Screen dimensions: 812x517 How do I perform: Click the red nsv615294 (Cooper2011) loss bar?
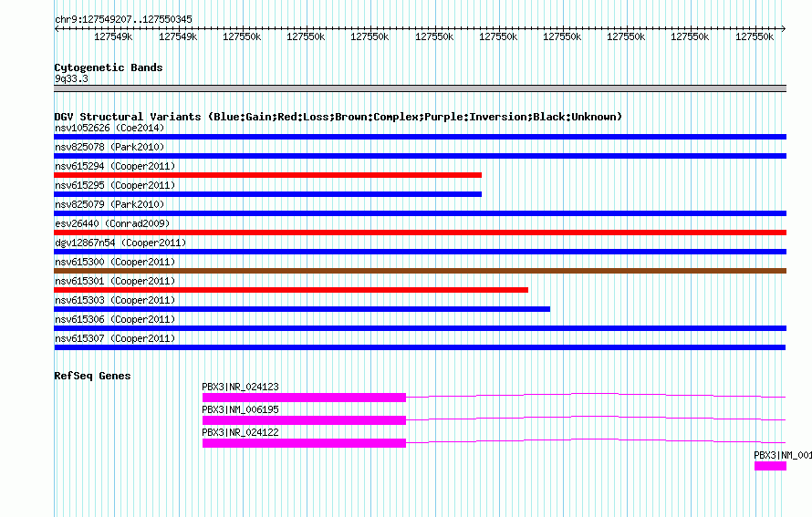(267, 175)
